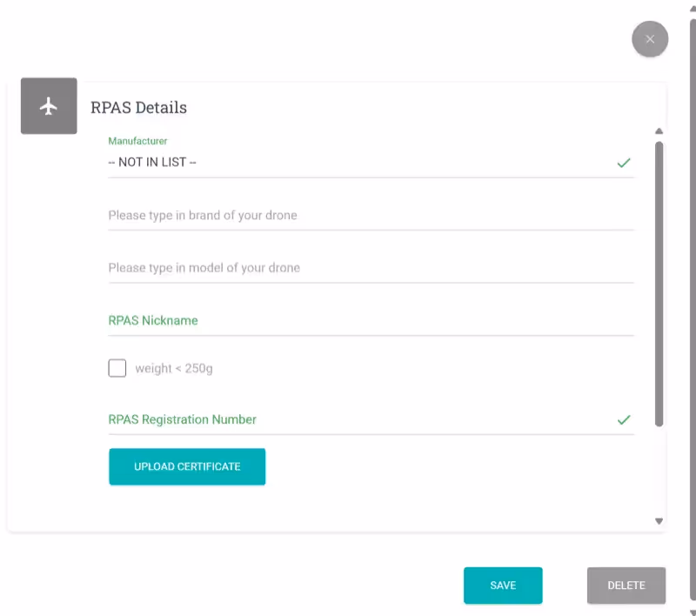Enable the weight < 250g checkbox
The height and width of the screenshot is (616, 696).
click(117, 368)
